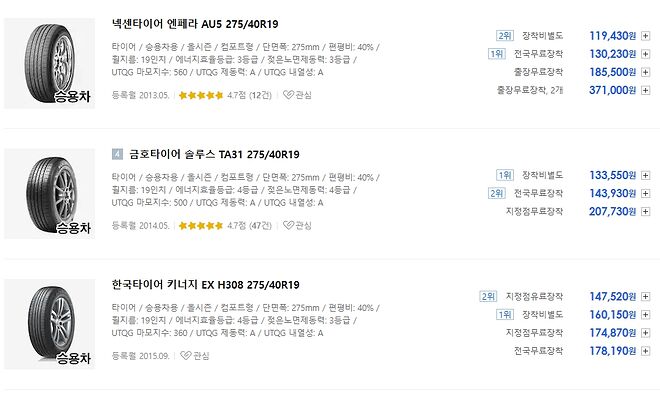Open 금호타이어 솔루스 TA31 275/40R19 title

click(214, 154)
